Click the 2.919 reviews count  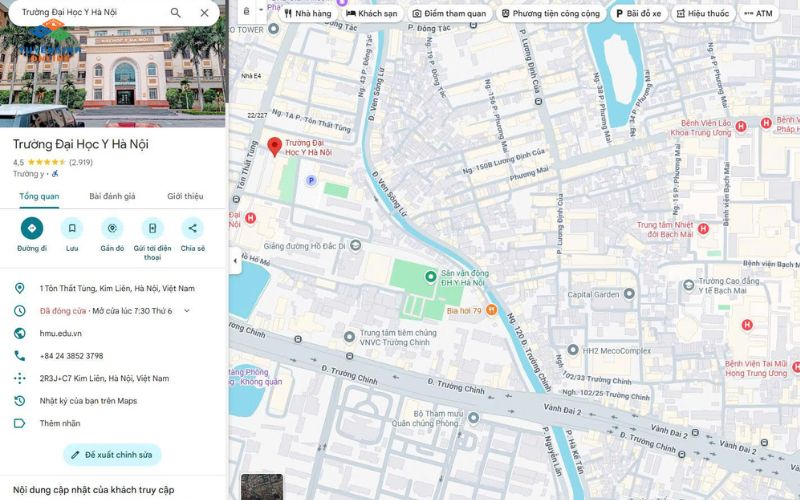[x=81, y=162]
